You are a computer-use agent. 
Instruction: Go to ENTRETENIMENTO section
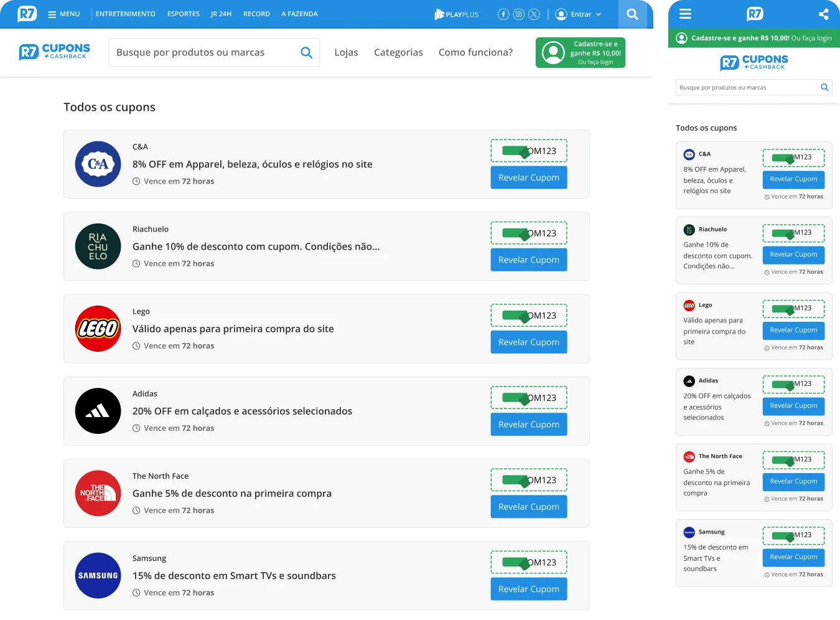click(126, 14)
